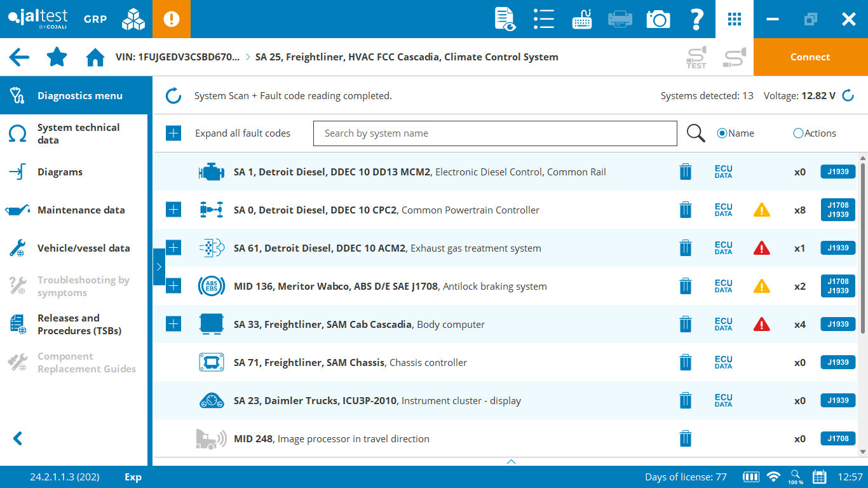Select the Actions search radio button

[x=798, y=133]
